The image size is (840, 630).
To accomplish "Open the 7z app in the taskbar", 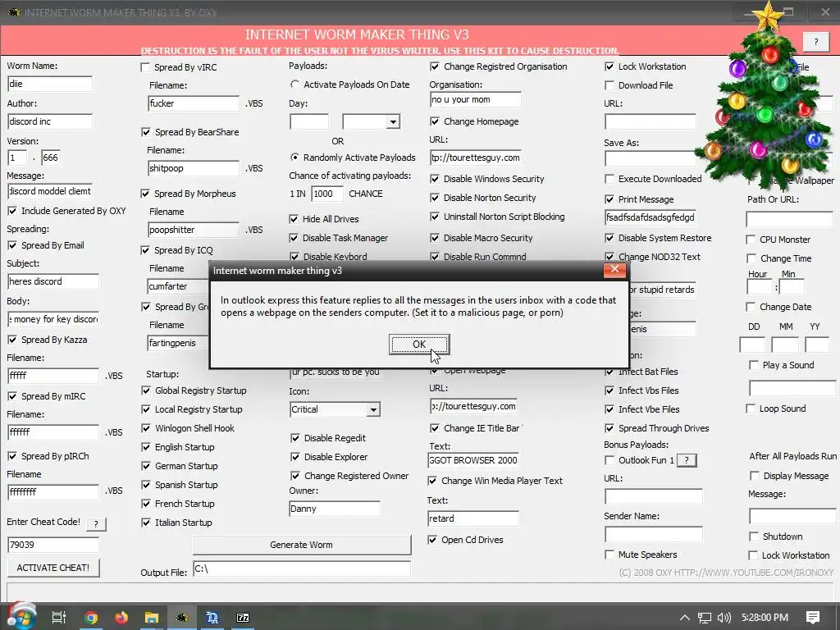I will tap(243, 618).
